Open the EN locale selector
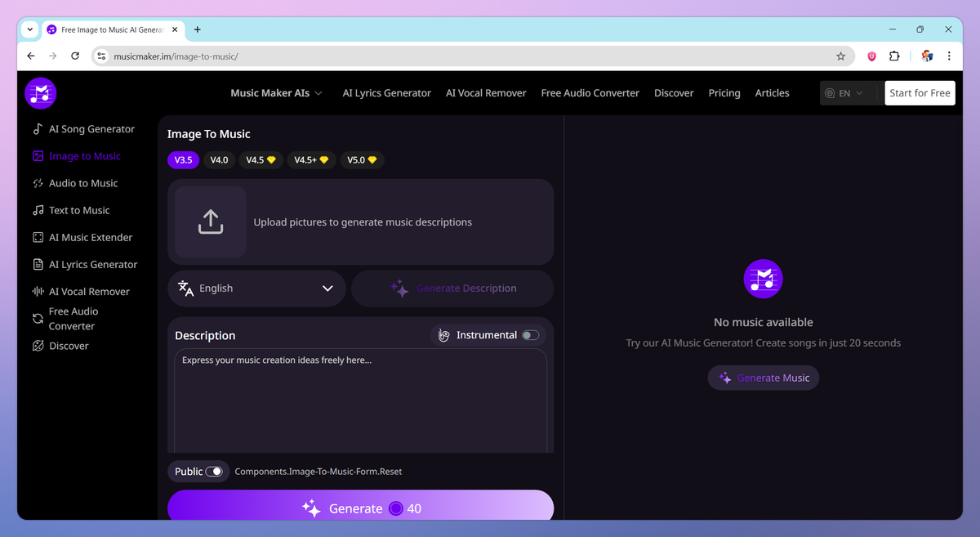This screenshot has height=537, width=980. [x=845, y=92]
